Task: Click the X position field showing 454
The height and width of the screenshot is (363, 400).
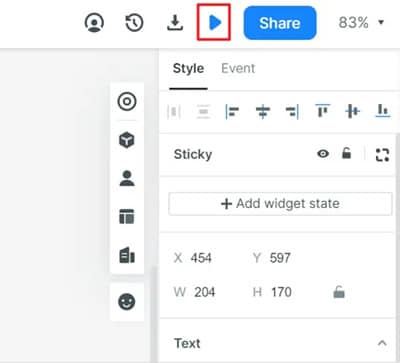Action: (201, 258)
